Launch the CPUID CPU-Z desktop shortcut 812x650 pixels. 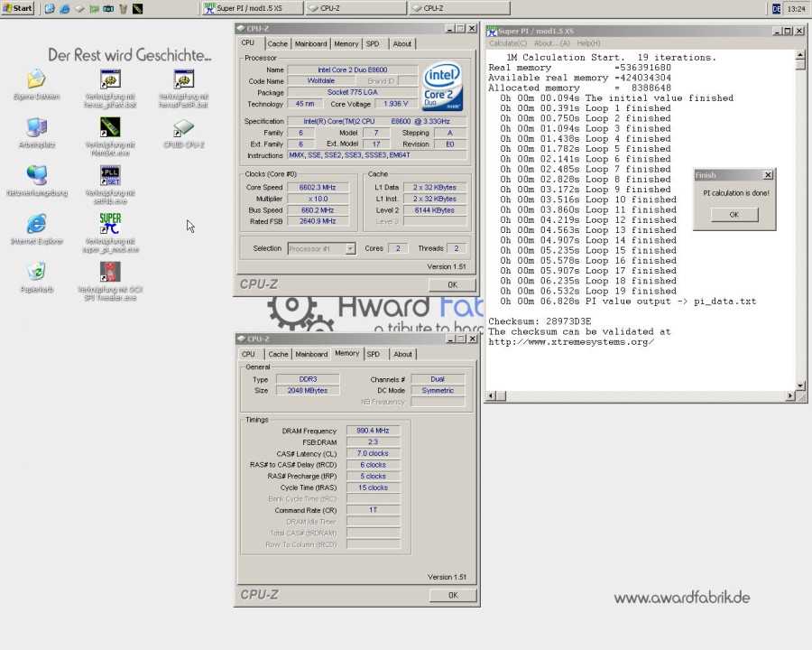click(x=183, y=127)
